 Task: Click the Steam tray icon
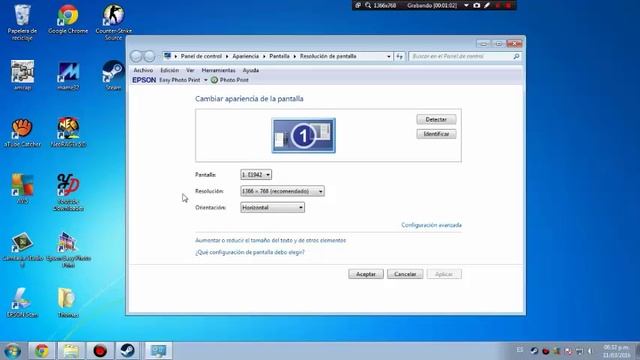534,351
